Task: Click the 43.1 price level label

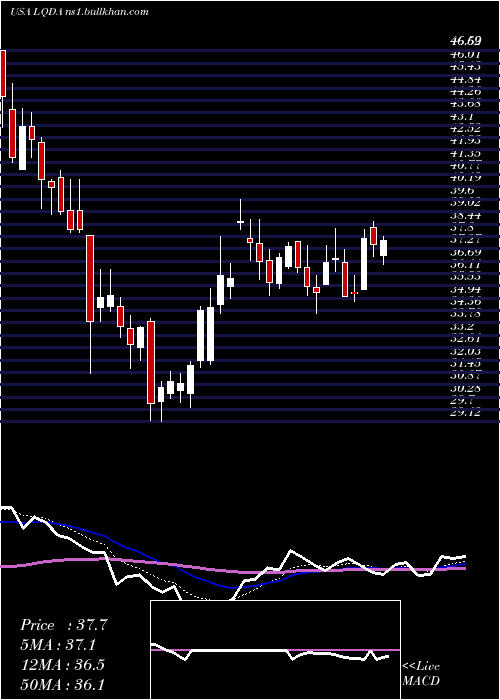Action: point(462,117)
